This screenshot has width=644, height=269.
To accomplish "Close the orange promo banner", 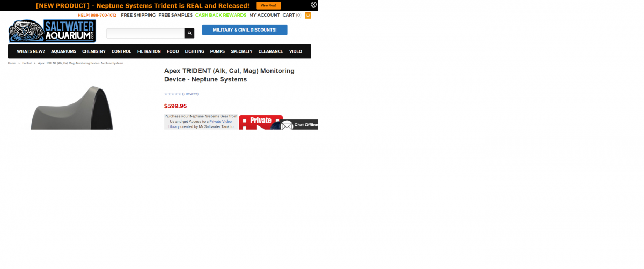I will click(x=314, y=4).
